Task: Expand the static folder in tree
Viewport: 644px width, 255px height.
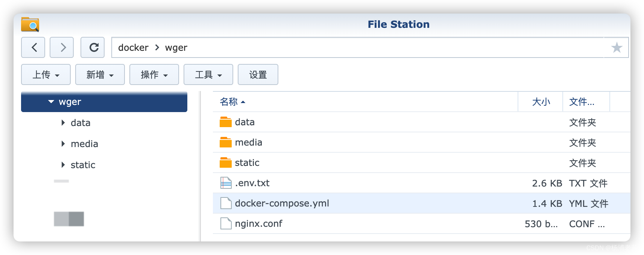Action: 63,165
